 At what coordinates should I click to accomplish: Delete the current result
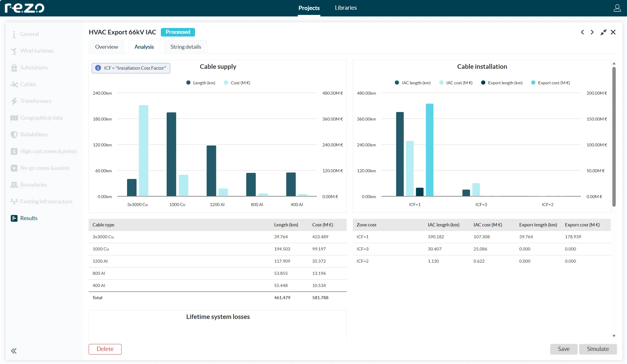[x=105, y=349]
